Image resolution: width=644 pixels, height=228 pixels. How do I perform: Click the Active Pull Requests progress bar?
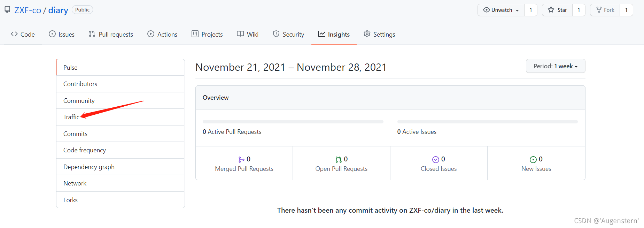pos(293,122)
